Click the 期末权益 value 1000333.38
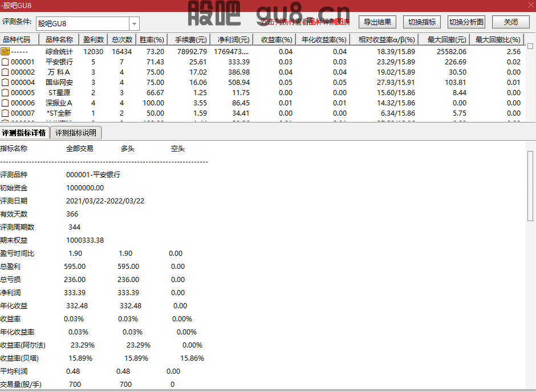The width and height of the screenshot is (536, 392). point(85,240)
